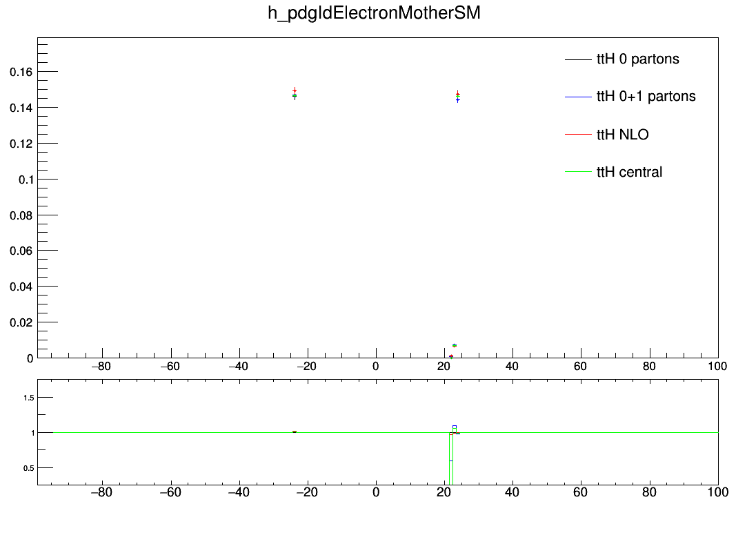Click the red data marker near x = -24
756x533 pixels.
pyautogui.click(x=295, y=90)
